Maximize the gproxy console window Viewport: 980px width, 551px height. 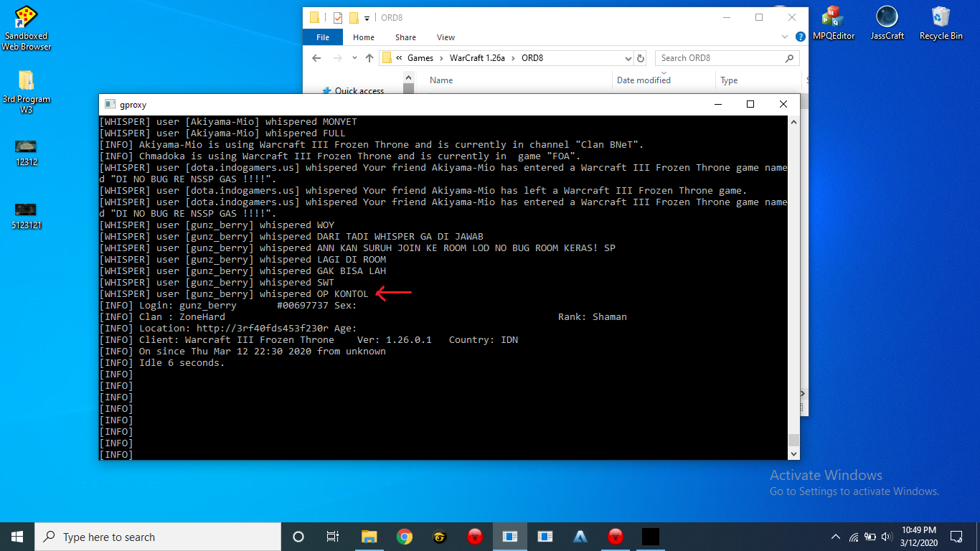click(x=750, y=104)
